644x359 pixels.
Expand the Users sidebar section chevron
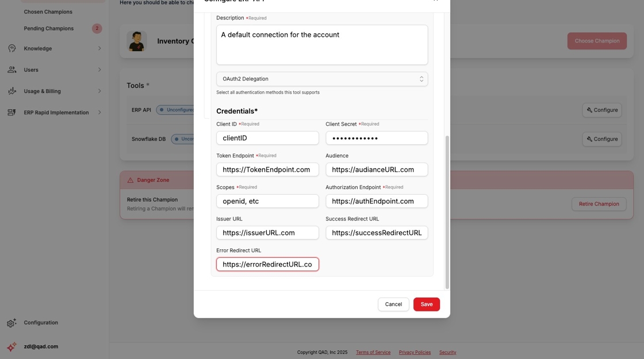tap(99, 69)
